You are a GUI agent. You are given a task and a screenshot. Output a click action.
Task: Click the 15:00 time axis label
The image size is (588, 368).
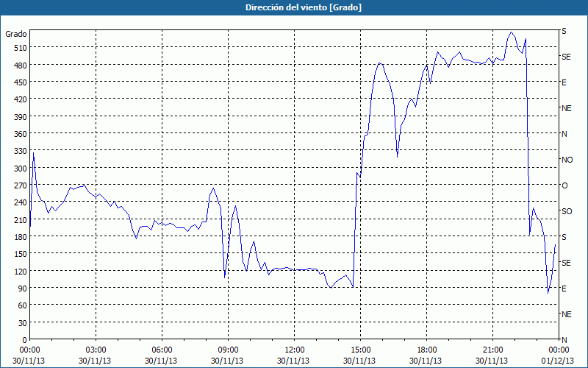pos(360,350)
